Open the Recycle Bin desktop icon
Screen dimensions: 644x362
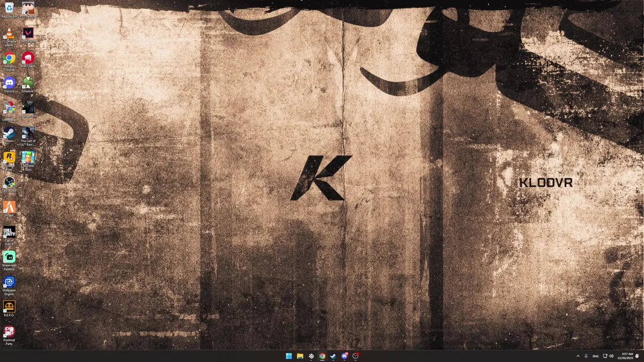point(9,10)
